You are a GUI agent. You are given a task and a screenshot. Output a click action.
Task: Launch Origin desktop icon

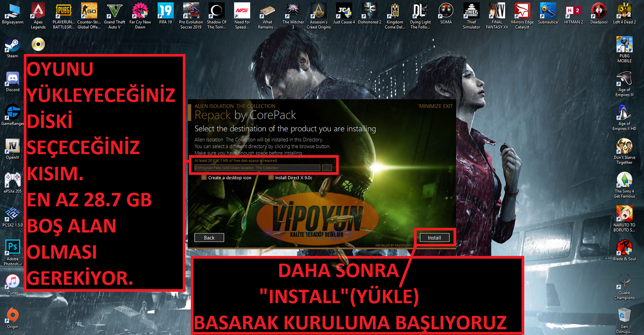[x=13, y=318]
